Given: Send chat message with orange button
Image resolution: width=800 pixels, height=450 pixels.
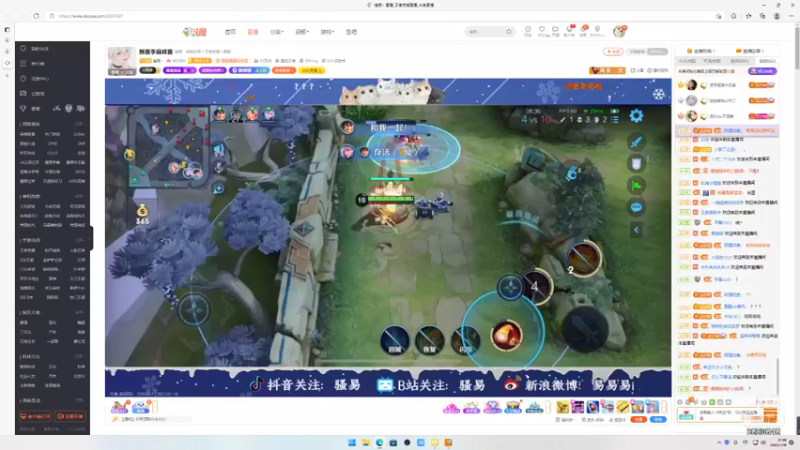Looking at the screenshot, I should click(770, 415).
